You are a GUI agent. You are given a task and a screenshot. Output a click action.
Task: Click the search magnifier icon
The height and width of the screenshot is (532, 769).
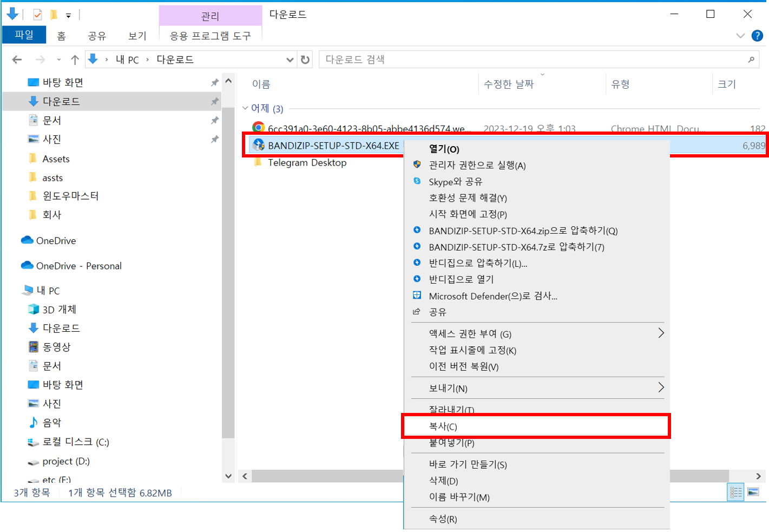pos(751,60)
